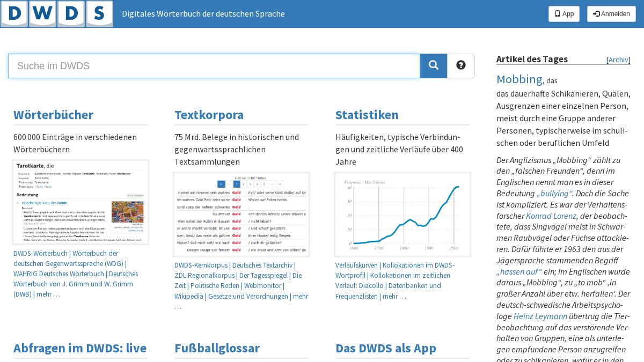Click 'mehr …' under Statistiken links
644x362 pixels.
click(x=394, y=296)
